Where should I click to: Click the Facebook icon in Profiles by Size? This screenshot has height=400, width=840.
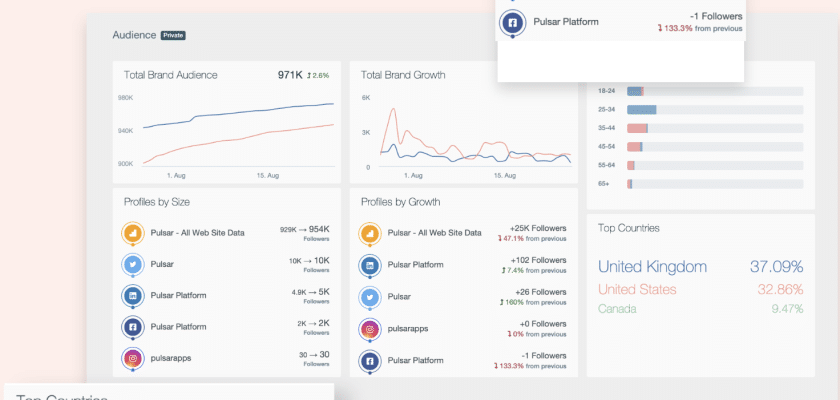133,326
